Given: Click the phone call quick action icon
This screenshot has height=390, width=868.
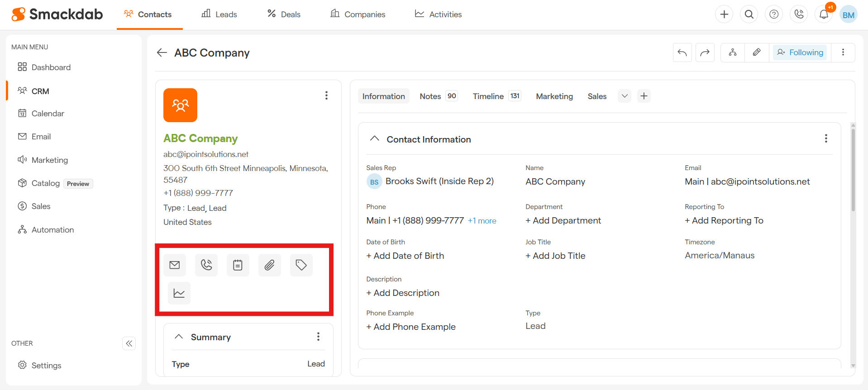Looking at the screenshot, I should [206, 265].
